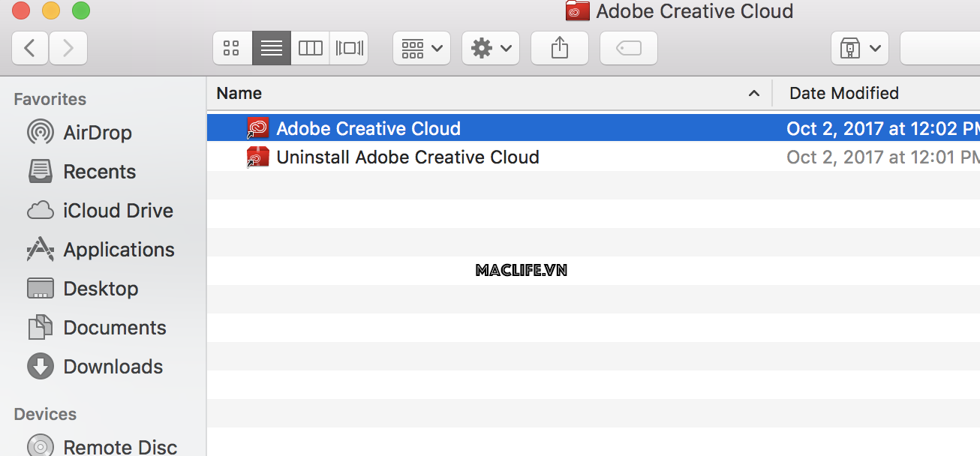
Task: Click the Adobe Creative Cloud app icon
Action: pyautogui.click(x=257, y=127)
